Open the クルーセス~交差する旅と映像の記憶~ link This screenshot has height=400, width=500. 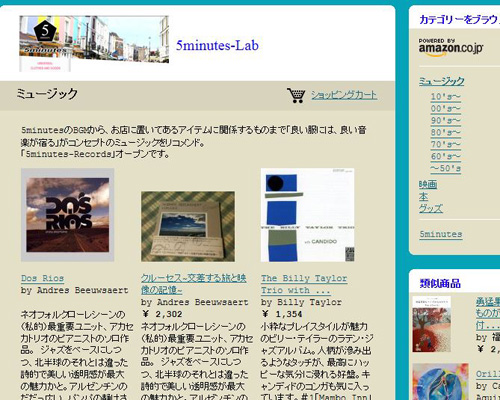pos(194,284)
